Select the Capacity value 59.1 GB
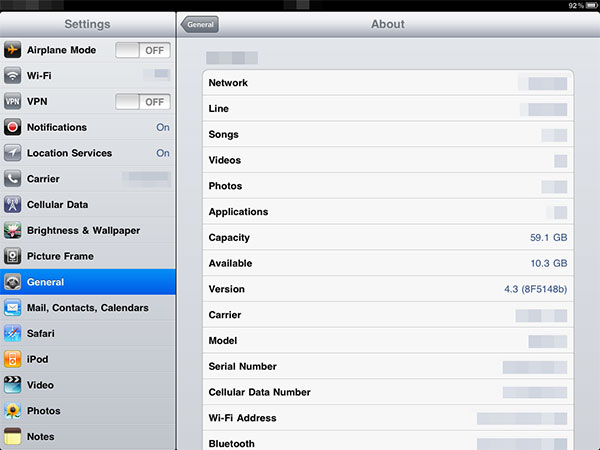600x450 pixels. tap(548, 238)
